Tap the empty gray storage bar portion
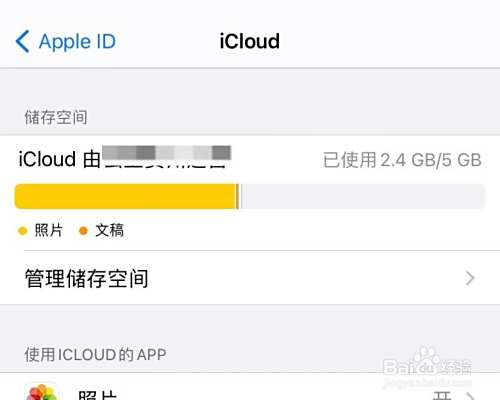500x400 pixels. coord(363,196)
